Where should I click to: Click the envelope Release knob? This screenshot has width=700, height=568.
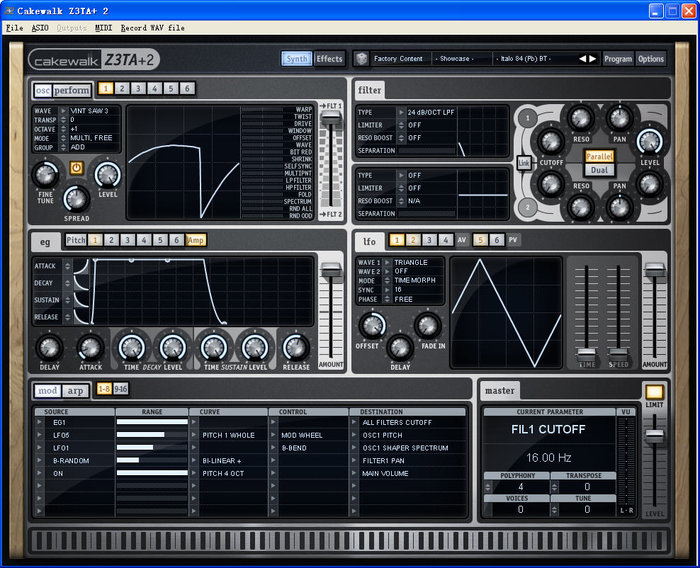click(x=295, y=347)
